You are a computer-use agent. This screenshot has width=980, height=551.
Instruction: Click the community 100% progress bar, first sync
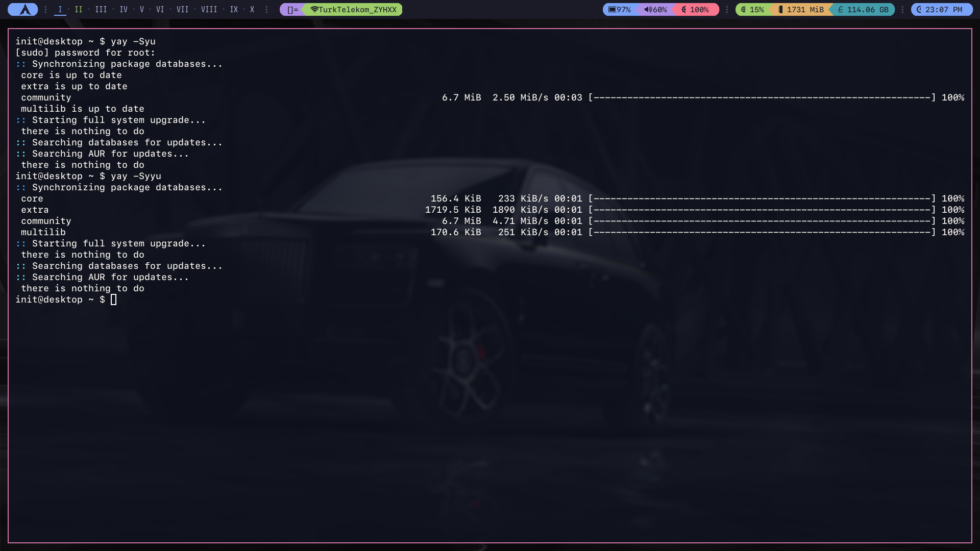tap(762, 97)
